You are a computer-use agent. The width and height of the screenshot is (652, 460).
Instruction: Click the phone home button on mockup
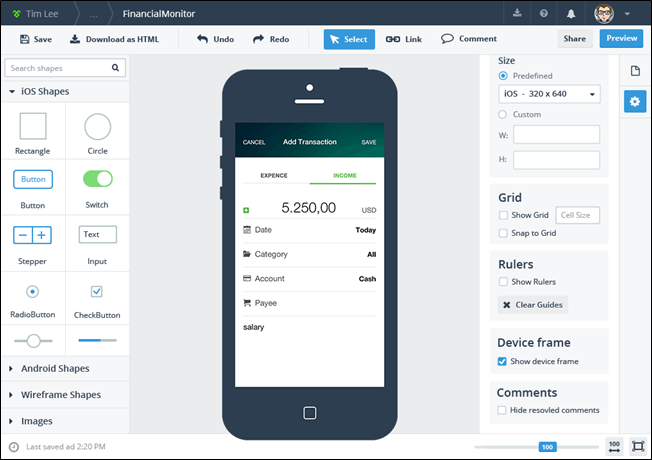(309, 413)
